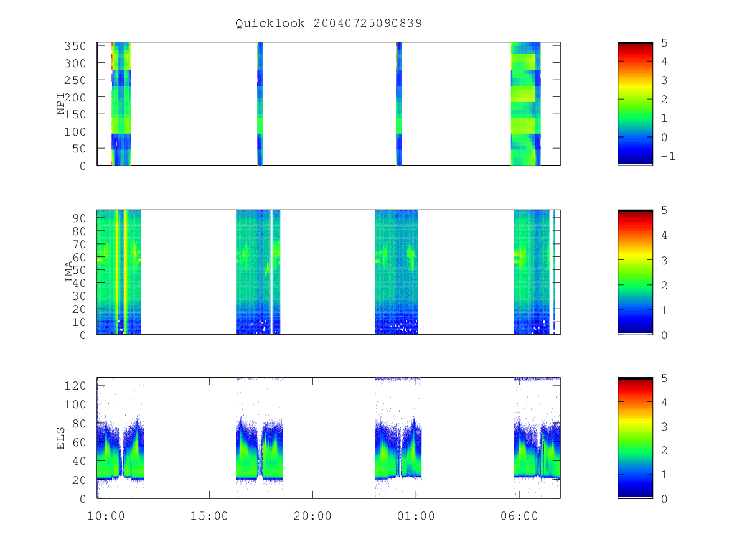Select the ELS y-axis label
The width and height of the screenshot is (747, 560).
pyautogui.click(x=62, y=438)
